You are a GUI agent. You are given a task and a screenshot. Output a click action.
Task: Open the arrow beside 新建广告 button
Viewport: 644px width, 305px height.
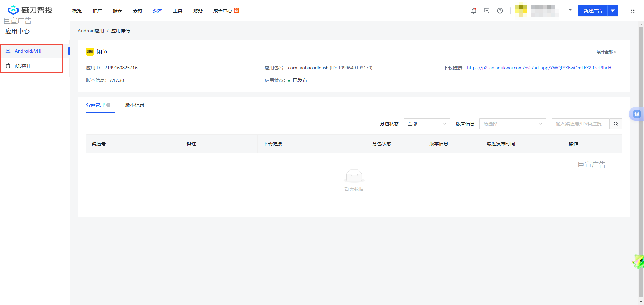(x=613, y=11)
